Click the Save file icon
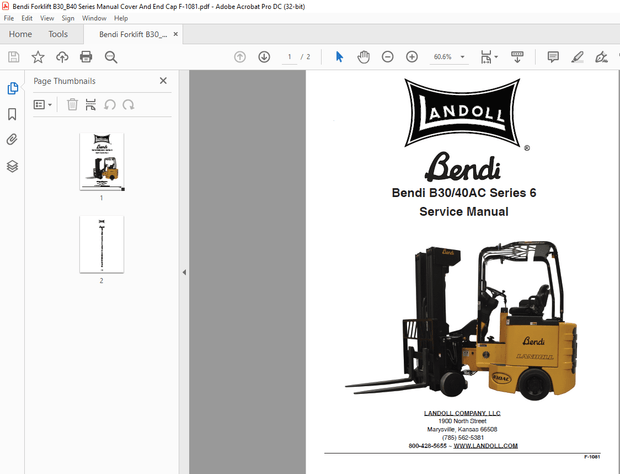The width and height of the screenshot is (620, 474). coord(13,57)
